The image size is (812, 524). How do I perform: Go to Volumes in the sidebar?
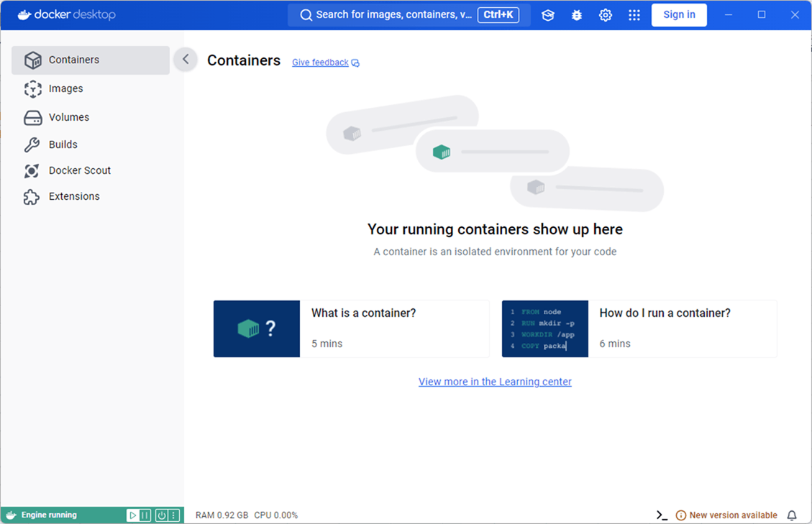[x=68, y=117]
